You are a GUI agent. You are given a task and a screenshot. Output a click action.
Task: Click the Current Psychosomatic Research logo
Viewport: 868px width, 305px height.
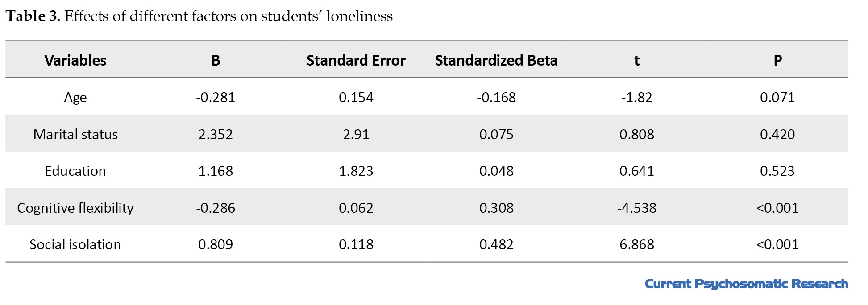pyautogui.click(x=747, y=284)
